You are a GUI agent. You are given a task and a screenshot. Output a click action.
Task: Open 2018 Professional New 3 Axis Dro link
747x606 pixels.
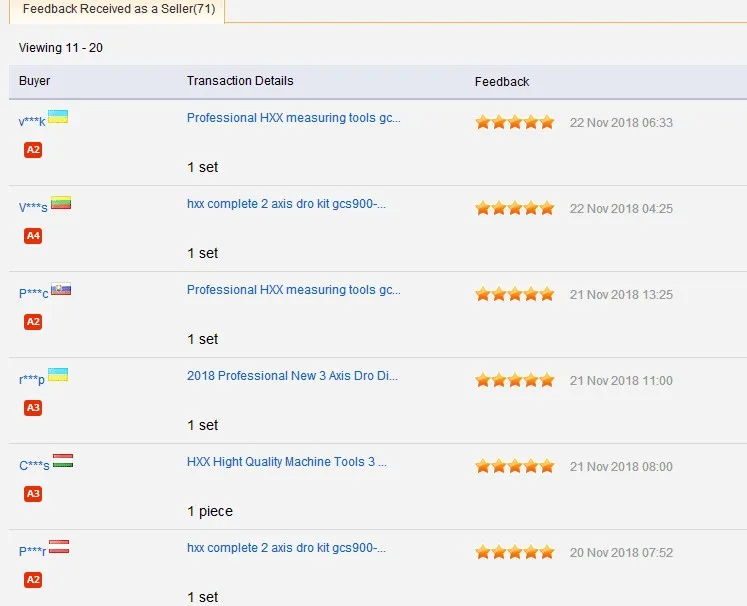pos(292,376)
